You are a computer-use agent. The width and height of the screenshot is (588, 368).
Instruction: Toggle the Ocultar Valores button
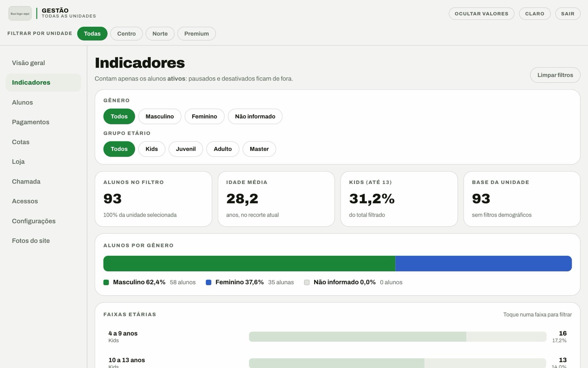(481, 14)
